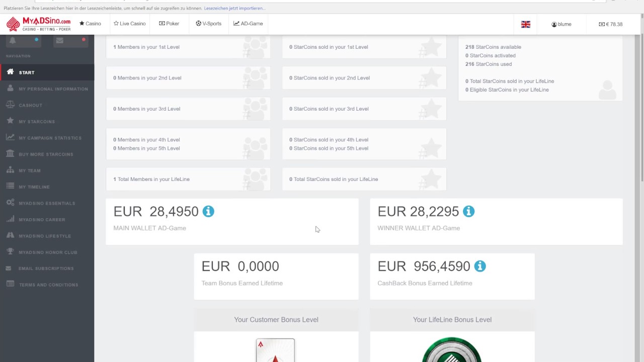Click '1 Total Members in your LifeLine' card
The width and height of the screenshot is (644, 362).
(188, 179)
